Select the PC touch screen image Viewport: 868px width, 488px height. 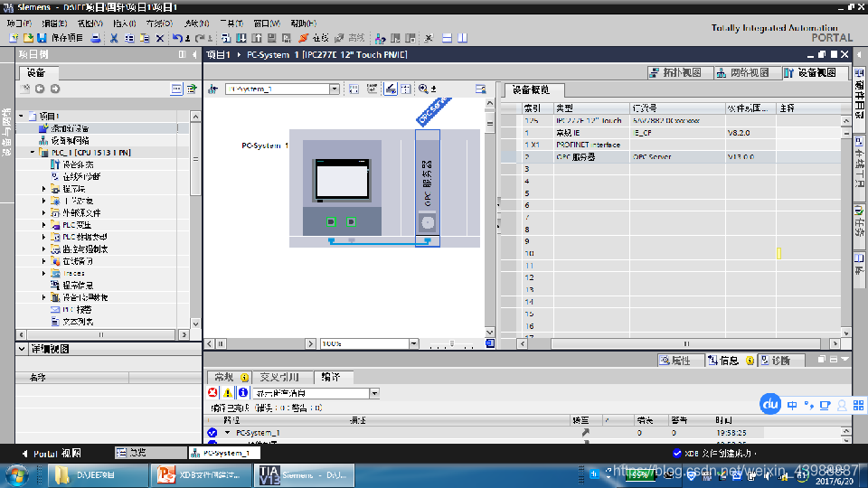tap(342, 180)
